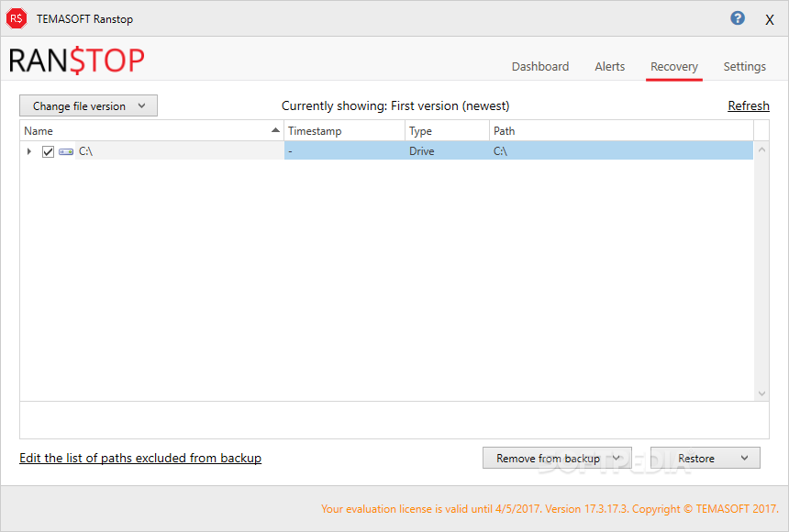Open the Remove from backup dropdown
789x532 pixels.
point(557,458)
